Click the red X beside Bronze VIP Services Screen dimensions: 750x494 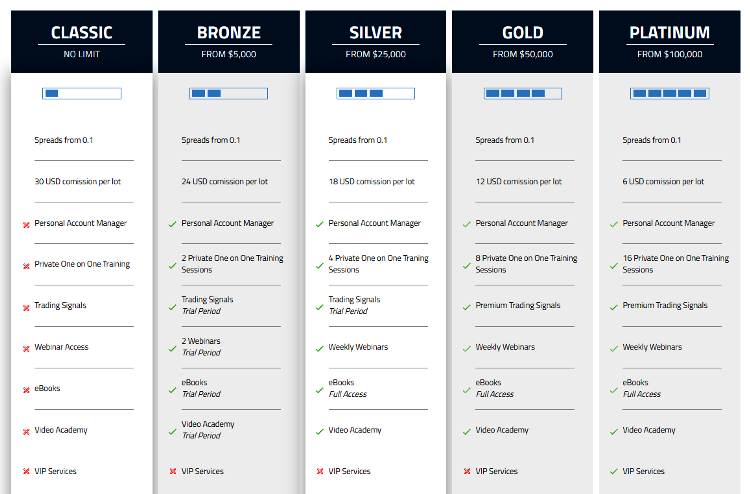pyautogui.click(x=173, y=472)
